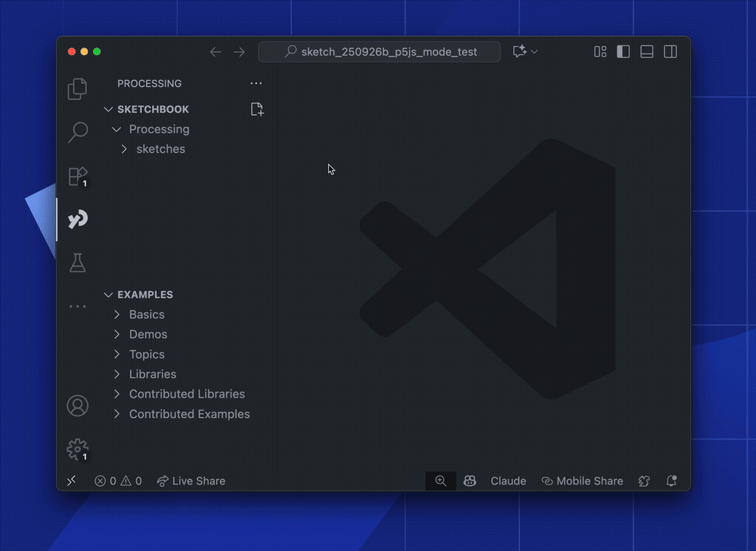The image size is (756, 551).
Task: Open the notifications bell in status bar
Action: pos(671,481)
